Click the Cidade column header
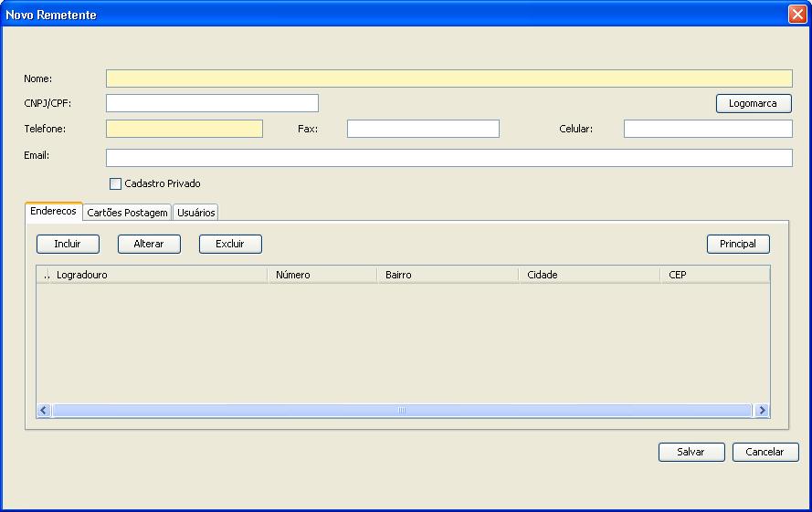 589,275
